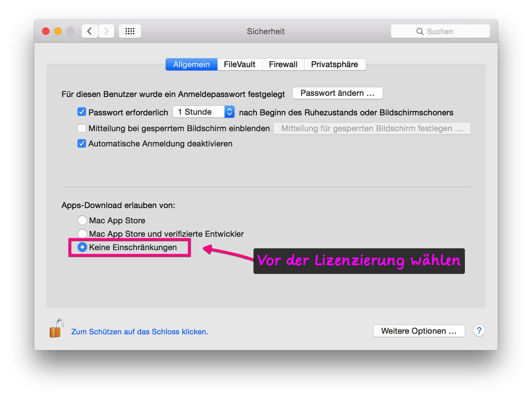532x399 pixels.
Task: Select the Allgemein tab
Action: (x=191, y=64)
